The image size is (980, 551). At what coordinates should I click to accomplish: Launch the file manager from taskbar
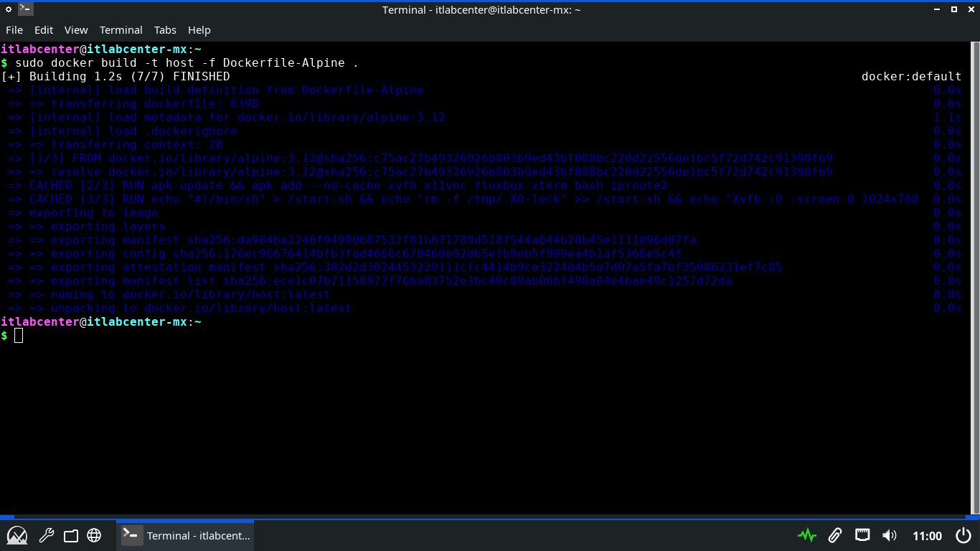click(70, 535)
